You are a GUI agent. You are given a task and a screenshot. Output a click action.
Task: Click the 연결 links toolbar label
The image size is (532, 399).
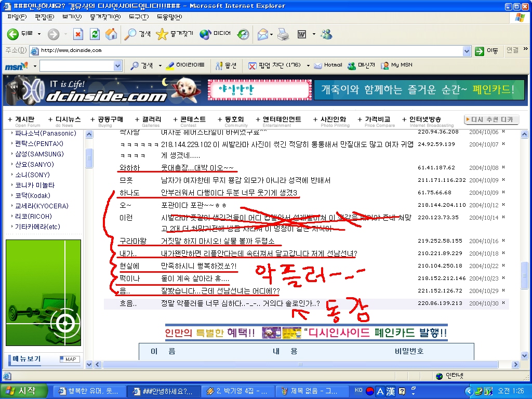(x=512, y=50)
